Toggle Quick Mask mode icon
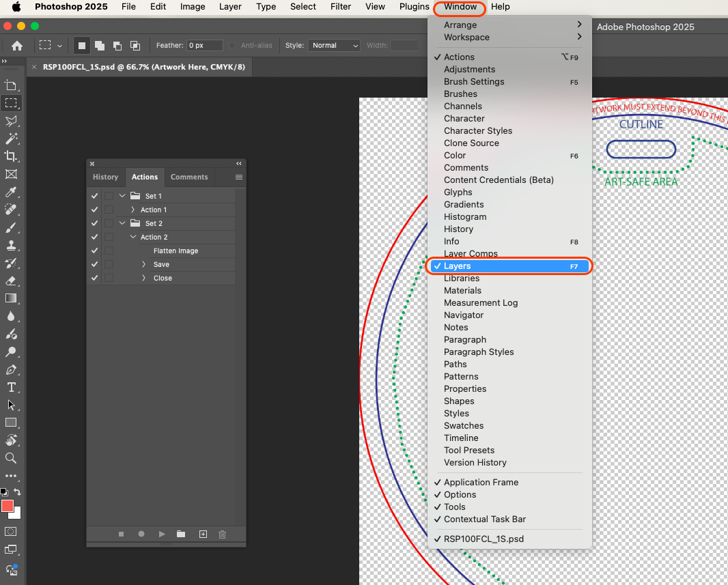Screen dimensions: 728x585 tap(11, 532)
